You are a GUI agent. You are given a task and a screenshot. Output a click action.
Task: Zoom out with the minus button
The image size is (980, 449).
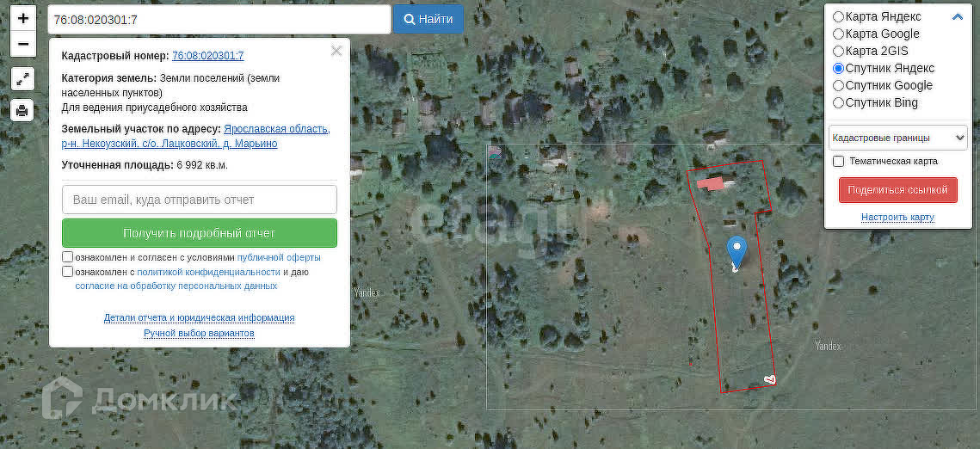[x=23, y=45]
